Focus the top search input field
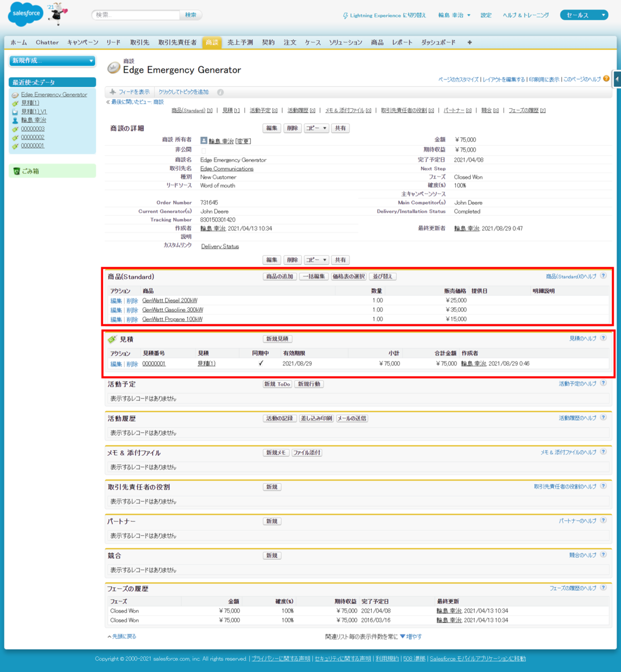Viewport: 621px width, 672px height. (136, 15)
